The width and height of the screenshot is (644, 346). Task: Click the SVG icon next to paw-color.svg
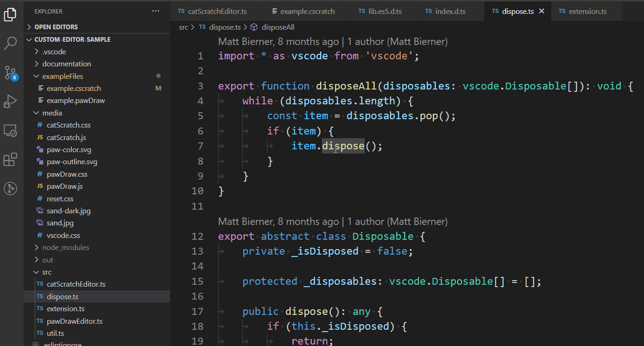(40, 150)
